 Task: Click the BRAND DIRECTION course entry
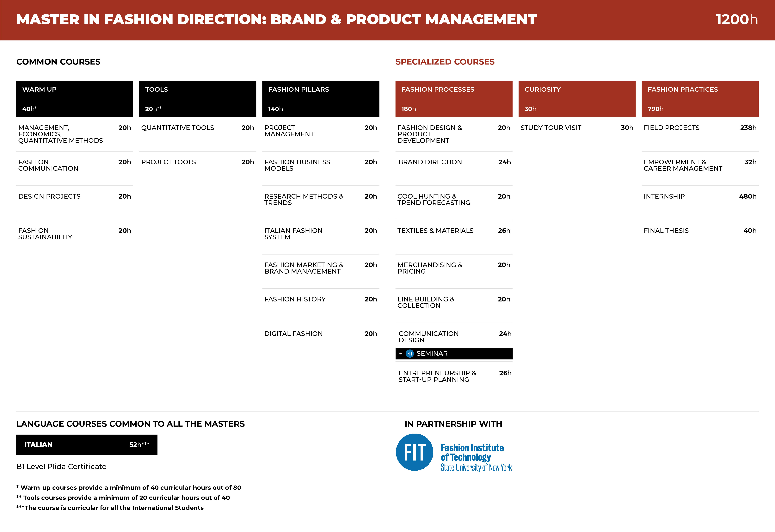[454, 162]
